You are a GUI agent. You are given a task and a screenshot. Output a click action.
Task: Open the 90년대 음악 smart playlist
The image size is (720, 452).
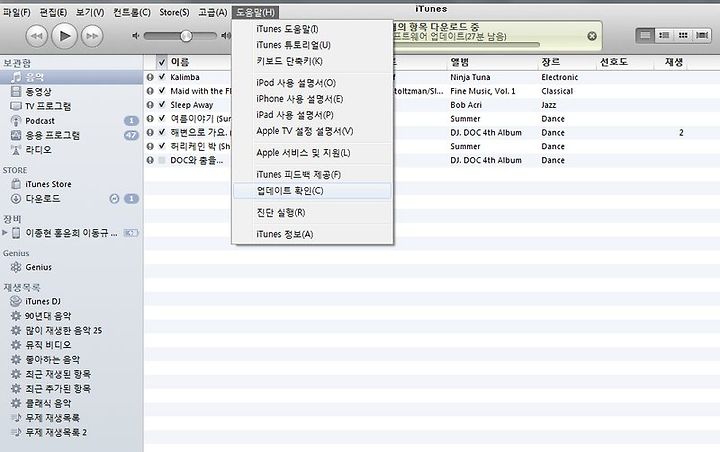tap(48, 316)
